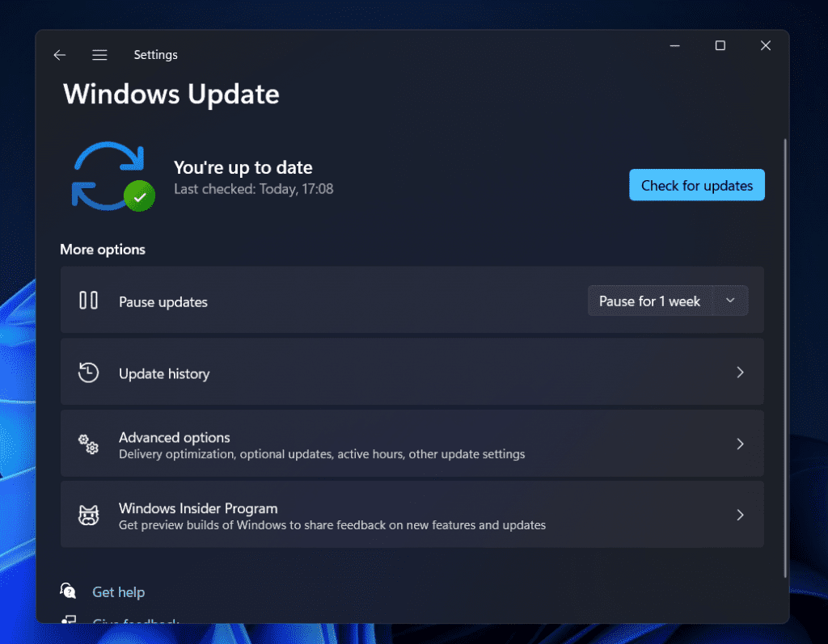
Task: Click the Check for updates button
Action: pos(696,185)
